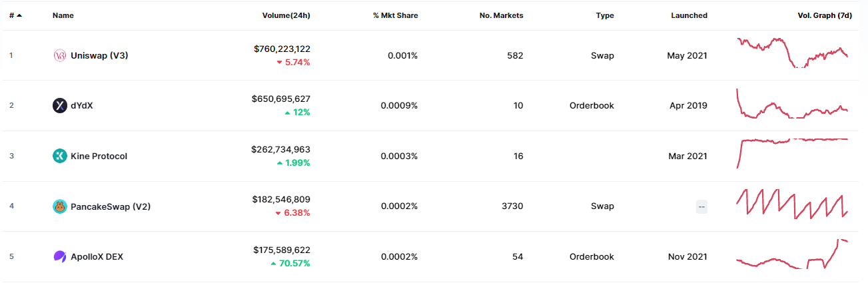This screenshot has width=868, height=285.
Task: Click volume value $175,589,622
Action: (282, 250)
